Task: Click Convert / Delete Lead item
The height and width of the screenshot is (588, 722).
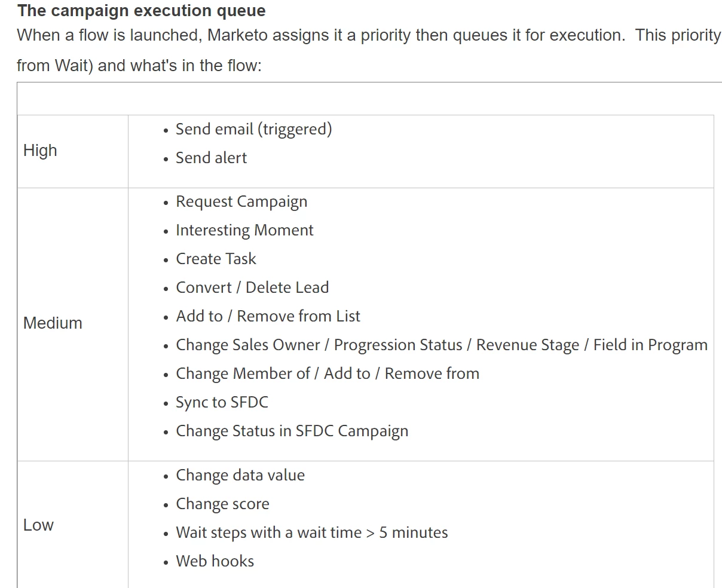Action: pos(252,287)
